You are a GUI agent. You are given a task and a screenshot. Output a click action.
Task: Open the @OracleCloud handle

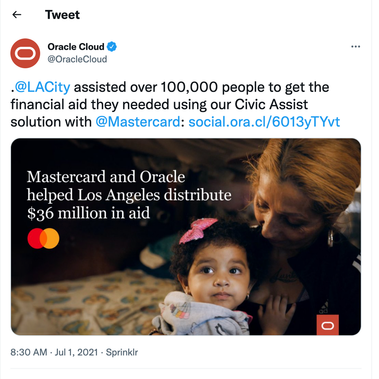(x=77, y=59)
